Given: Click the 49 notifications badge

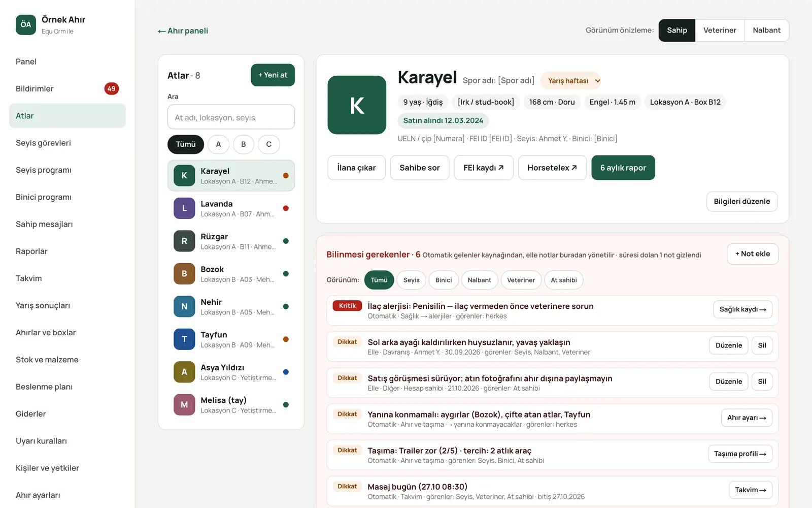Looking at the screenshot, I should point(112,88).
